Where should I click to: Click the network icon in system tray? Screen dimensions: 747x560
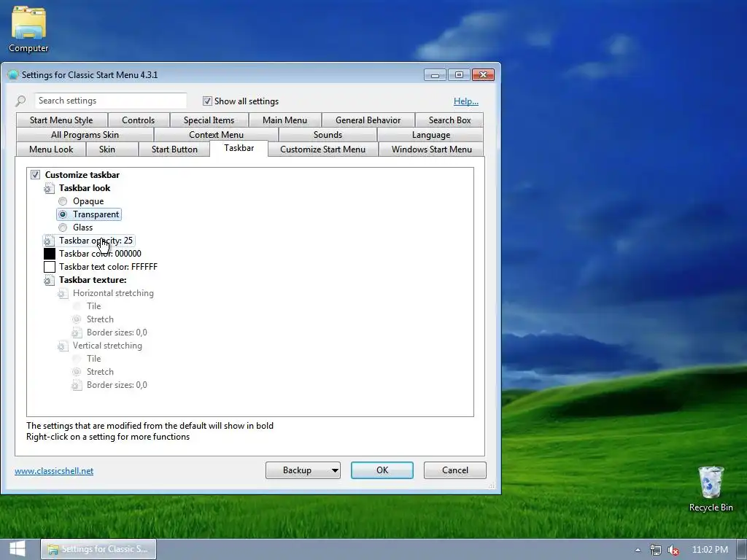[x=656, y=550]
